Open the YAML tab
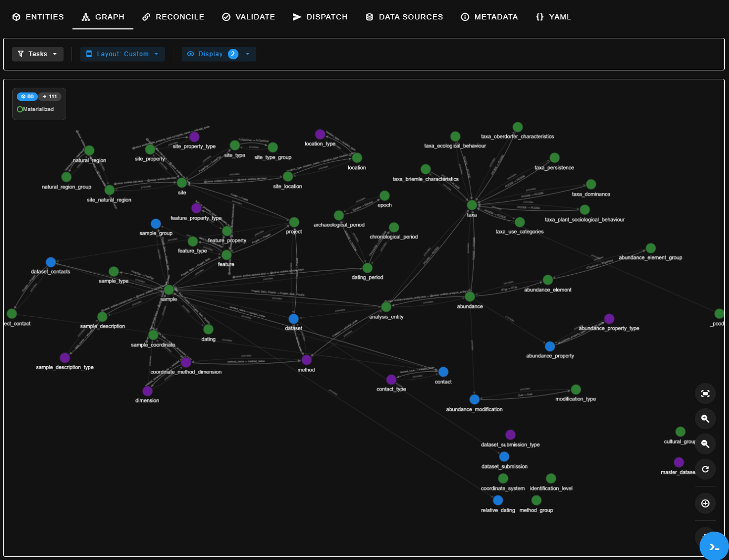This screenshot has width=729, height=560. tap(553, 17)
